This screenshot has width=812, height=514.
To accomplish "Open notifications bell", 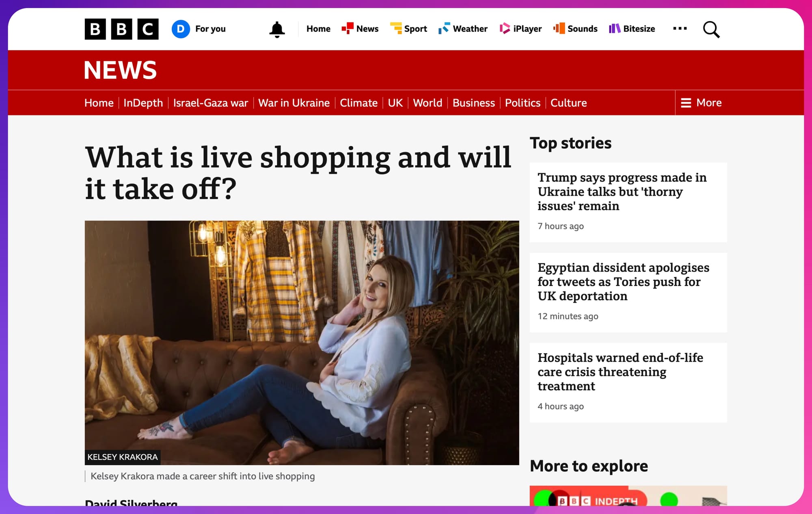I will [277, 29].
